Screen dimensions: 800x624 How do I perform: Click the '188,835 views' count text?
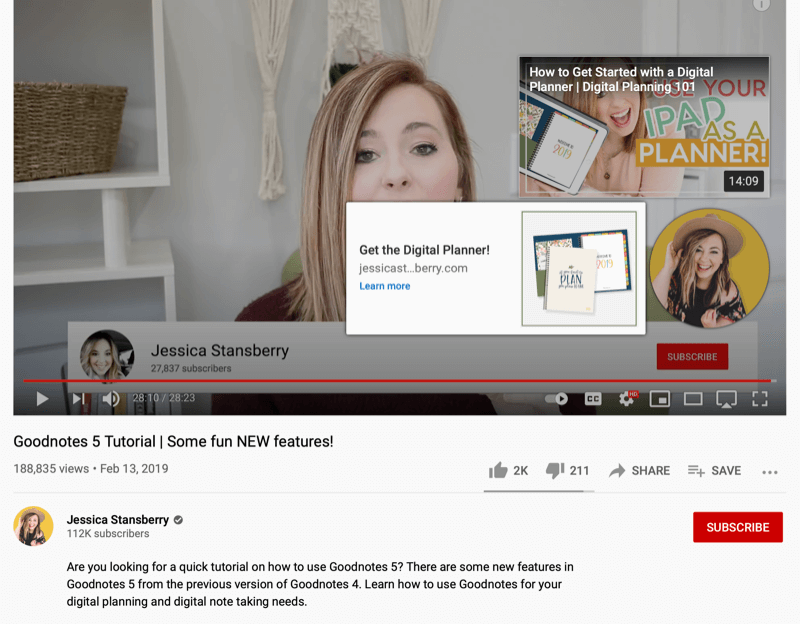(x=51, y=469)
